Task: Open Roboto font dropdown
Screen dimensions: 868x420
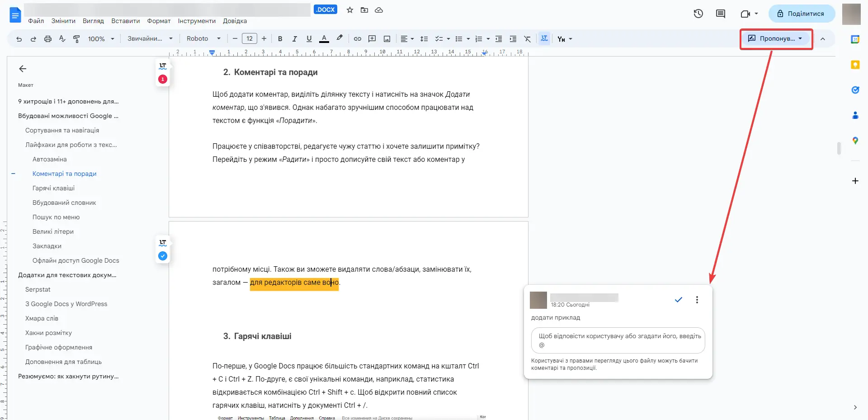Action: pos(203,39)
